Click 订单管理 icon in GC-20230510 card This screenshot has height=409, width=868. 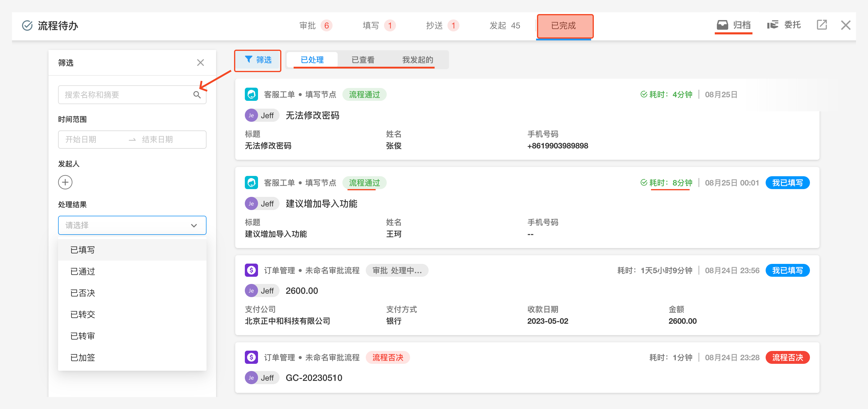(x=251, y=358)
